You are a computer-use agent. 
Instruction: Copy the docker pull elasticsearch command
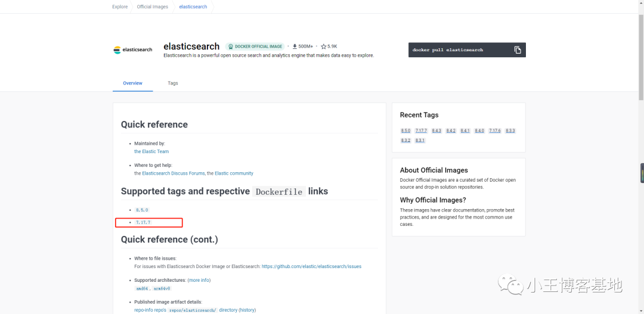pos(518,50)
